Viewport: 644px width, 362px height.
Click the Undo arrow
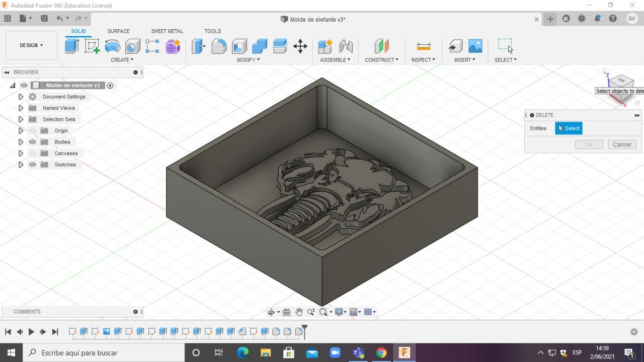click(x=60, y=19)
